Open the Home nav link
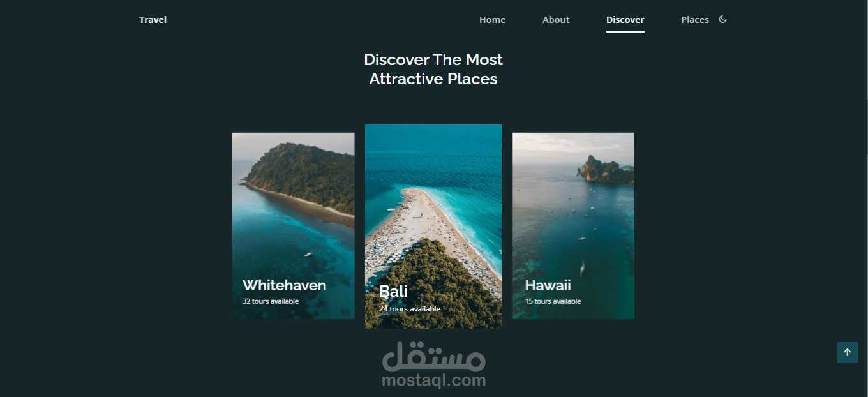The image size is (868, 397). (492, 20)
